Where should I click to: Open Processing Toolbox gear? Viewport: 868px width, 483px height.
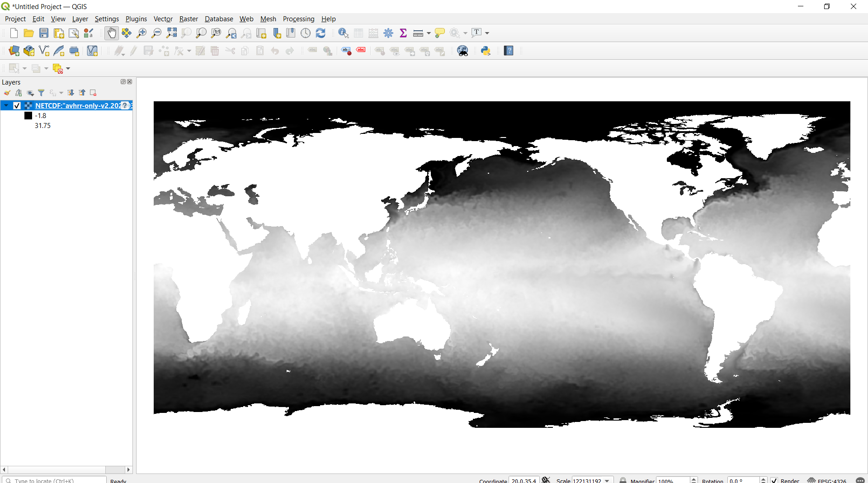pos(388,33)
